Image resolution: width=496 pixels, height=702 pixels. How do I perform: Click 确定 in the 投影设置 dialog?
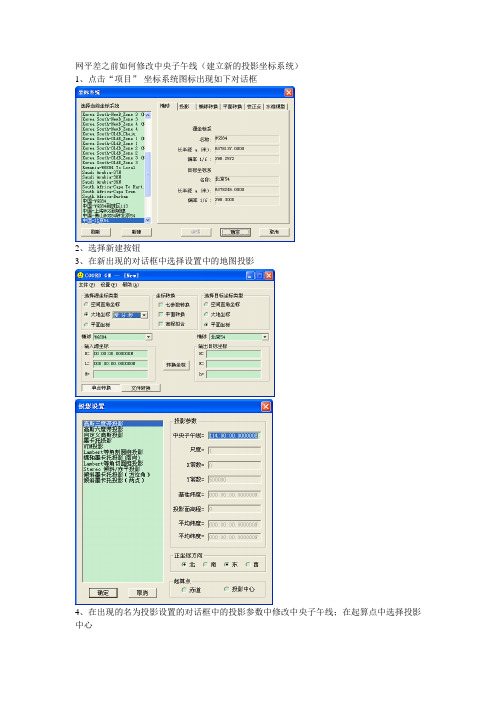pyautogui.click(x=103, y=593)
